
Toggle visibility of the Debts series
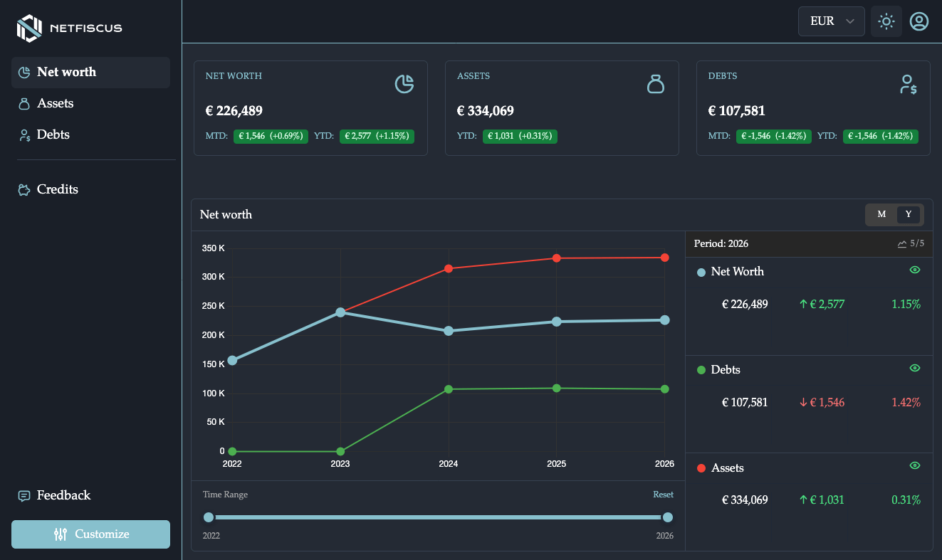[915, 368]
